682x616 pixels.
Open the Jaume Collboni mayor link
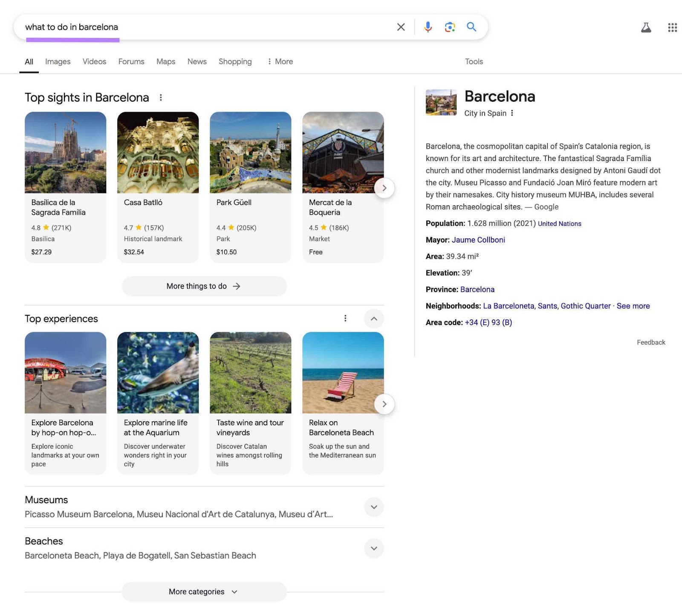coord(478,240)
